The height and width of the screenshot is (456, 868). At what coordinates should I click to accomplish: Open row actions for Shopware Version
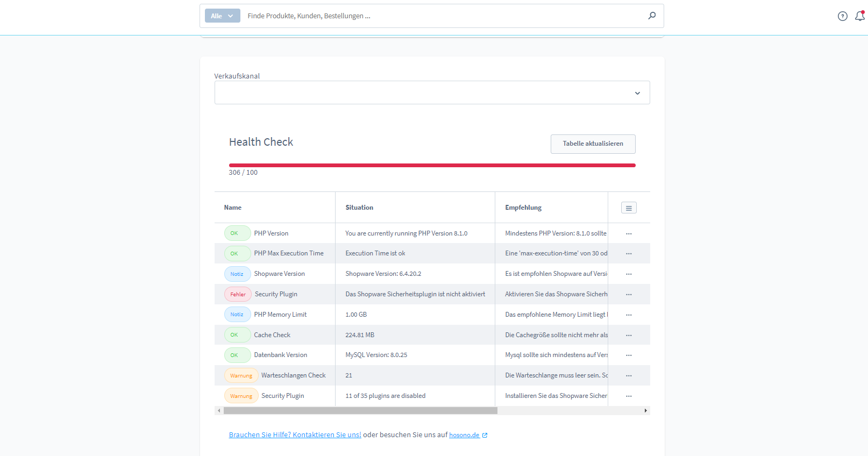[x=629, y=274]
